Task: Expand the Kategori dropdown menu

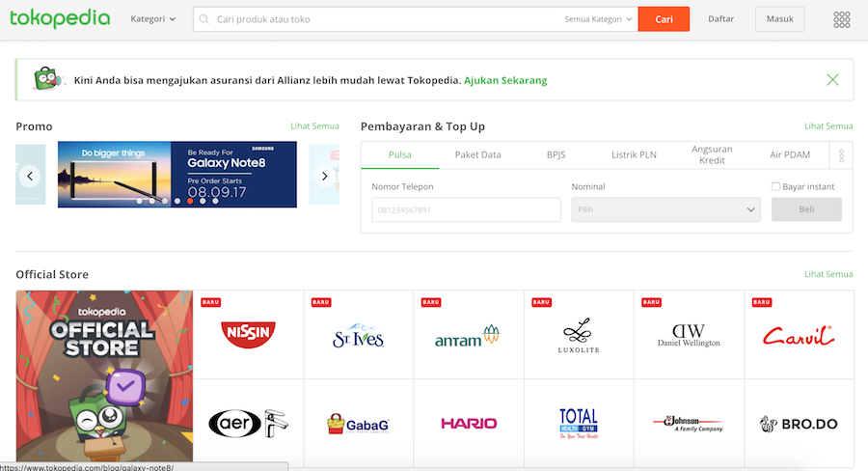Action: pyautogui.click(x=153, y=19)
